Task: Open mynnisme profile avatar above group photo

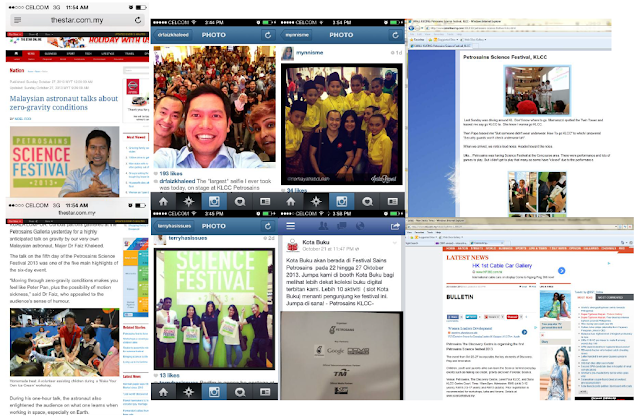Action: [287, 53]
